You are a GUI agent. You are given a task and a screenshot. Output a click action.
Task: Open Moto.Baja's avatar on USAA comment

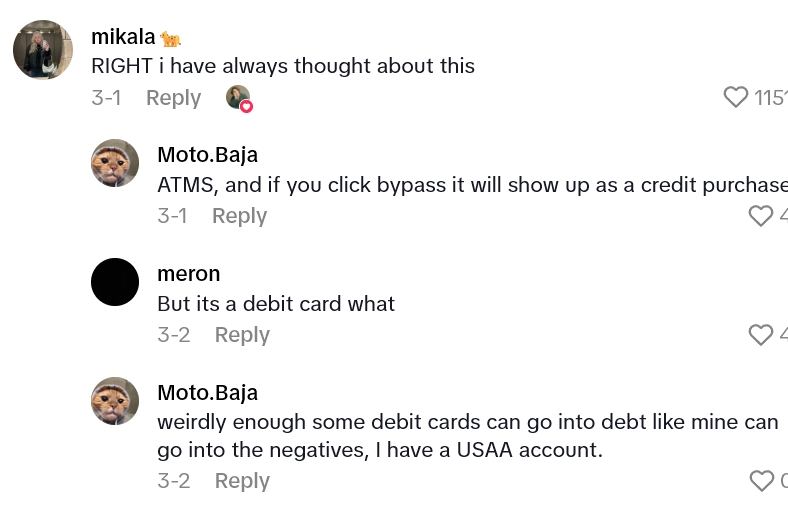(x=115, y=400)
